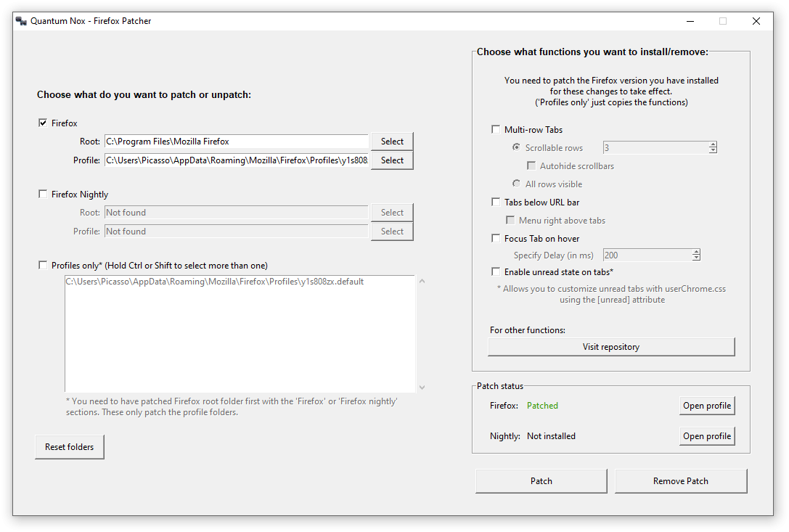The height and width of the screenshot is (532, 789).
Task: Click scroll down arrow of profiles list
Action: click(x=422, y=387)
